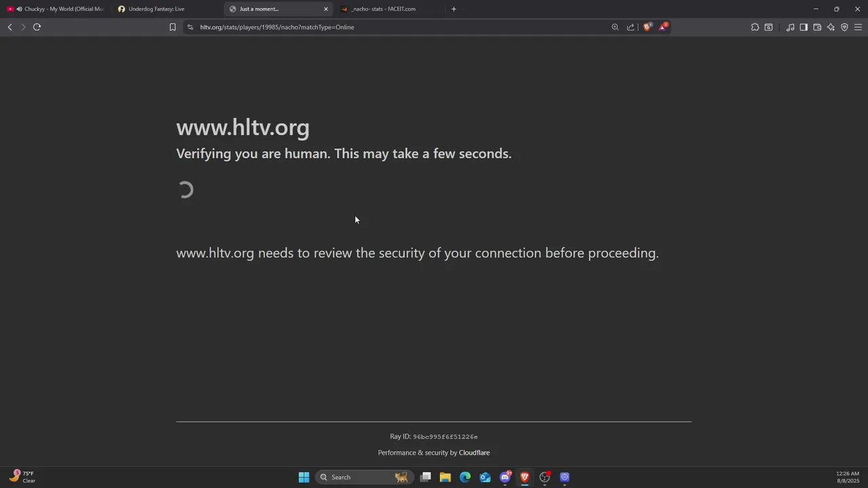This screenshot has width=868, height=488.
Task: Open the media playlist music note icon
Action: point(790,27)
